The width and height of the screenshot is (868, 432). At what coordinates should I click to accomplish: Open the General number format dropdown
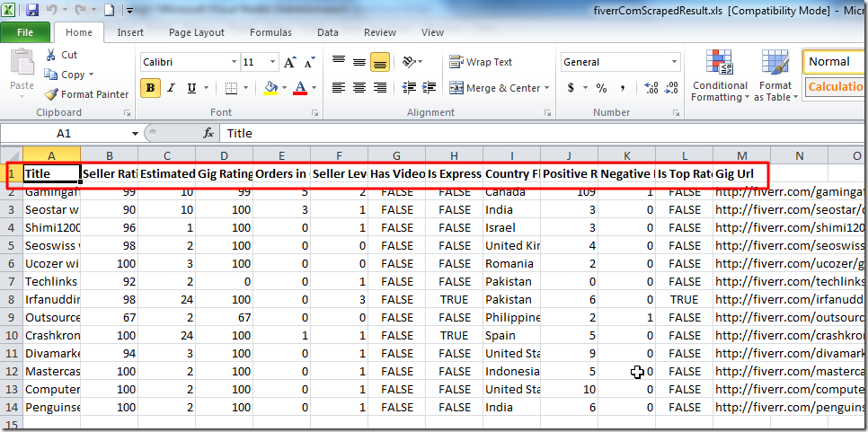(674, 62)
